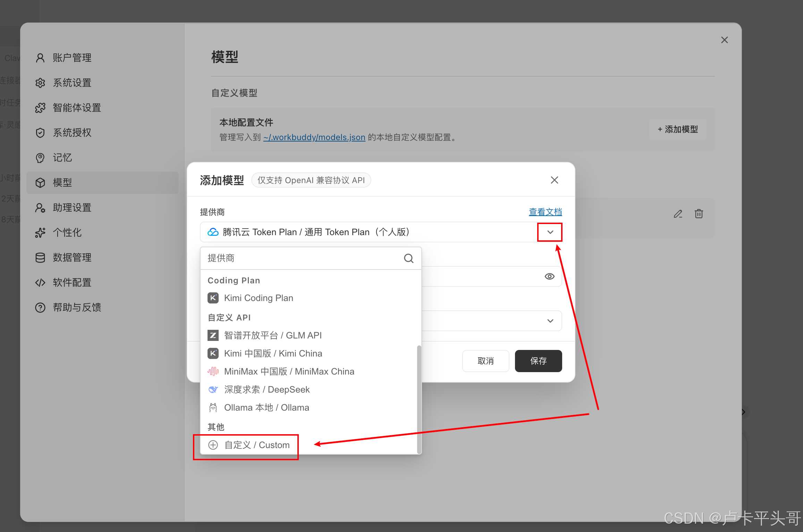Open 系统设置 in the settings sidebar
The image size is (803, 532).
coord(102,83)
